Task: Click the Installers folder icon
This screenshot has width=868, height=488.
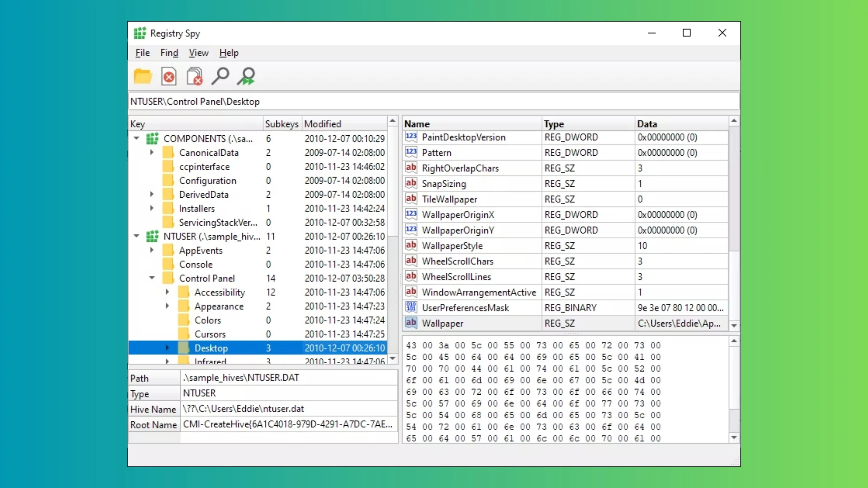Action: click(x=168, y=208)
